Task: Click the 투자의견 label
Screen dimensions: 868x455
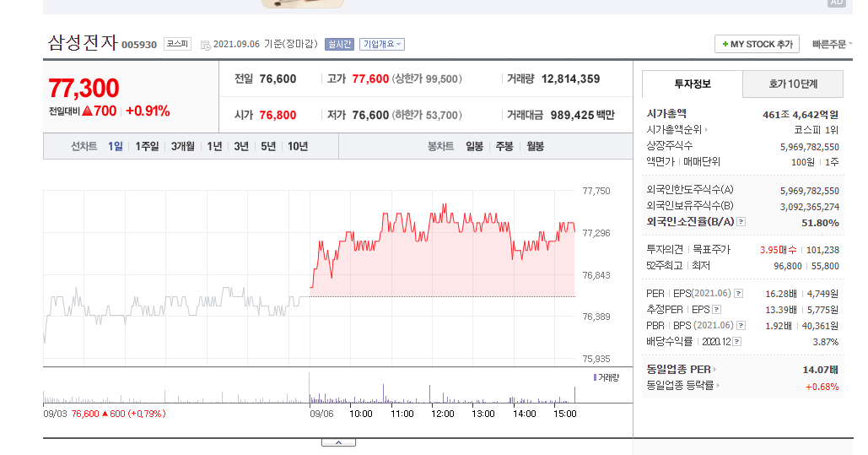Action: point(665,250)
